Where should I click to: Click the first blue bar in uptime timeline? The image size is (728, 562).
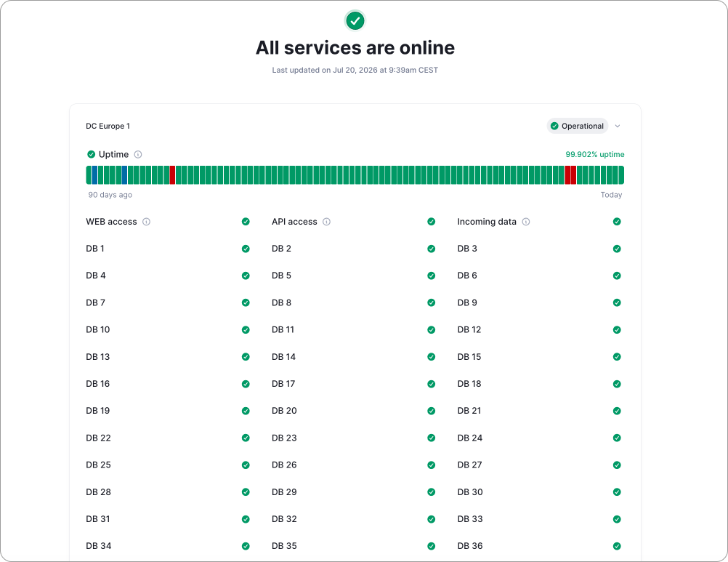(x=94, y=175)
